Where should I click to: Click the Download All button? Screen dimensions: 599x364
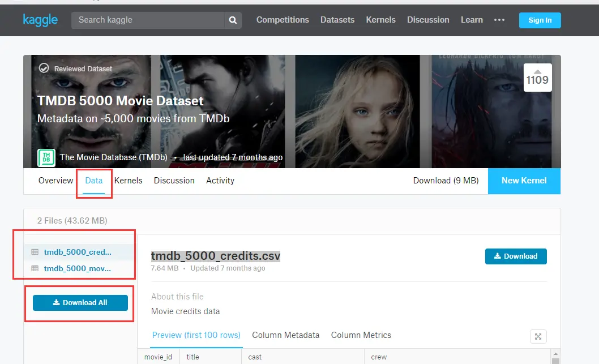click(x=80, y=302)
